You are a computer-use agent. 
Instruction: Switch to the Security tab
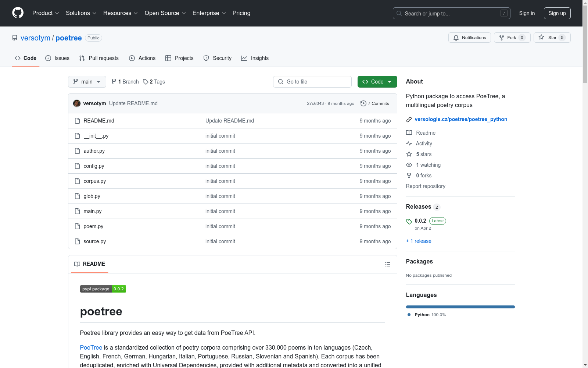click(x=218, y=58)
